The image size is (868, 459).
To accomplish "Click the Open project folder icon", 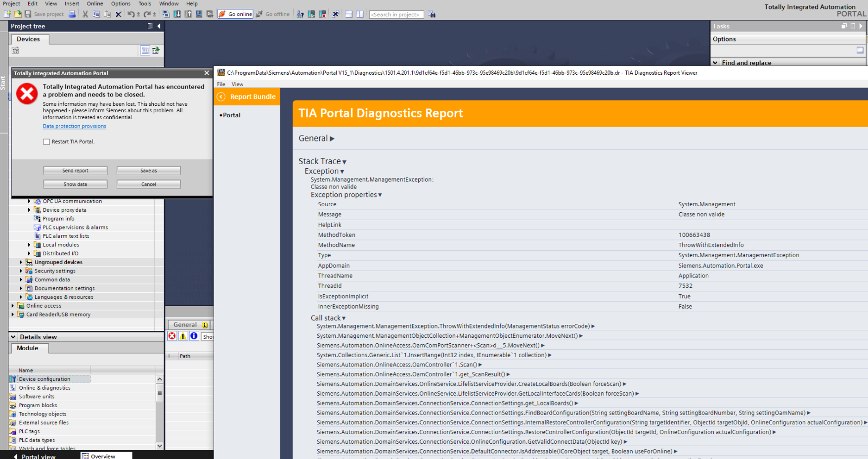I will [x=18, y=14].
